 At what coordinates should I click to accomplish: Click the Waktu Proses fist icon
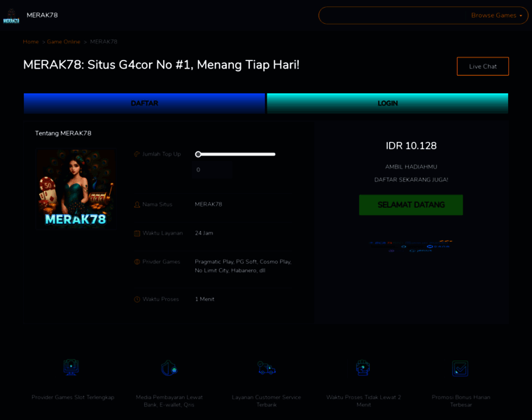pos(363,367)
